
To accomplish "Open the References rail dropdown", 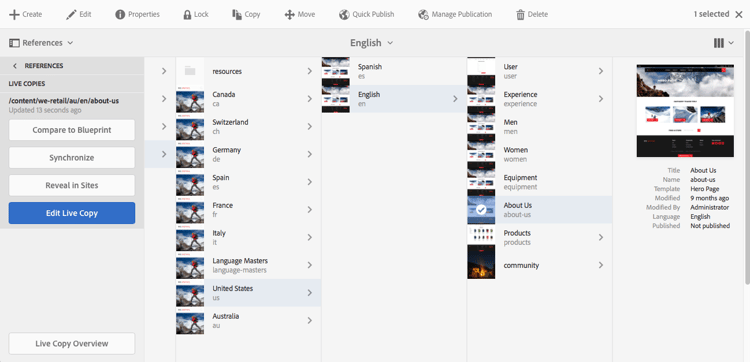I will pyautogui.click(x=41, y=43).
